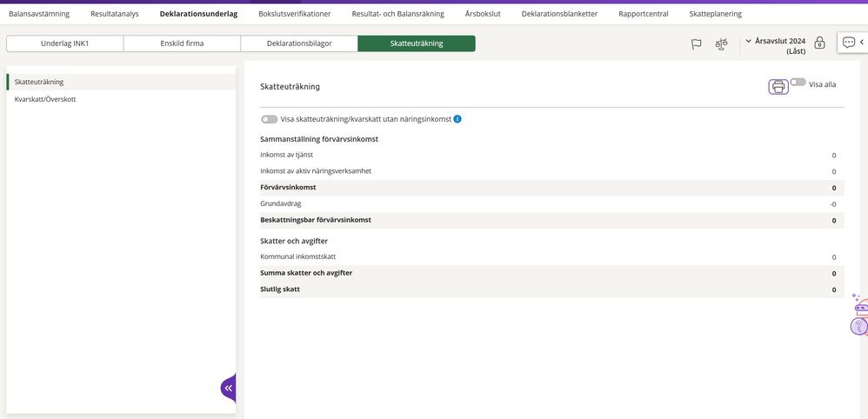The height and width of the screenshot is (419, 868).
Task: Expand the side panel arrow next to chat icon
Action: point(862,43)
